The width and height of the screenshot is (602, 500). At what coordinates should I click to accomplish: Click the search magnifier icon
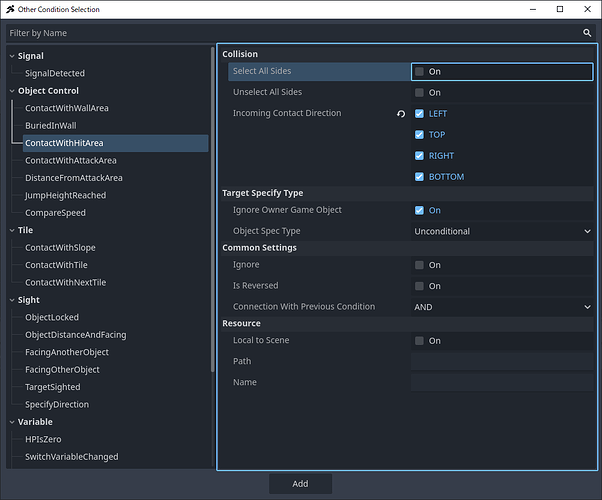tap(587, 33)
